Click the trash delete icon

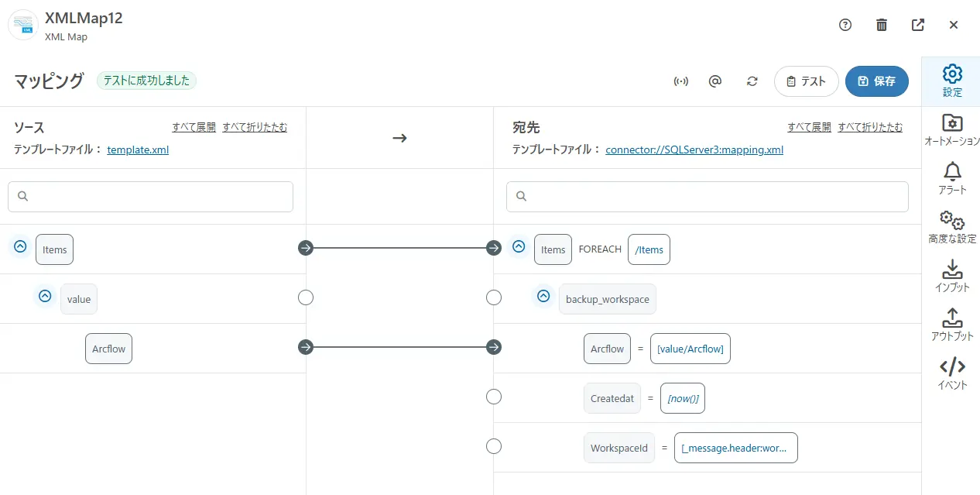(882, 25)
